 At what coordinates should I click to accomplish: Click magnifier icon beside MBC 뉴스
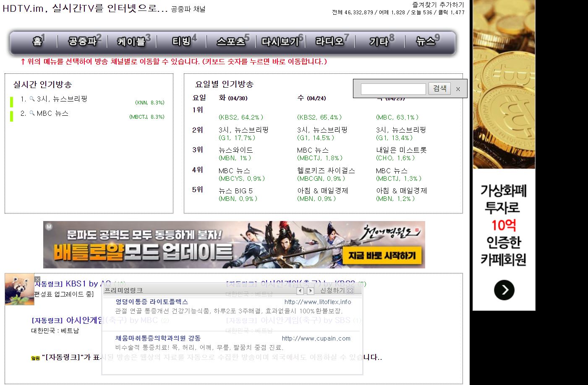32,113
